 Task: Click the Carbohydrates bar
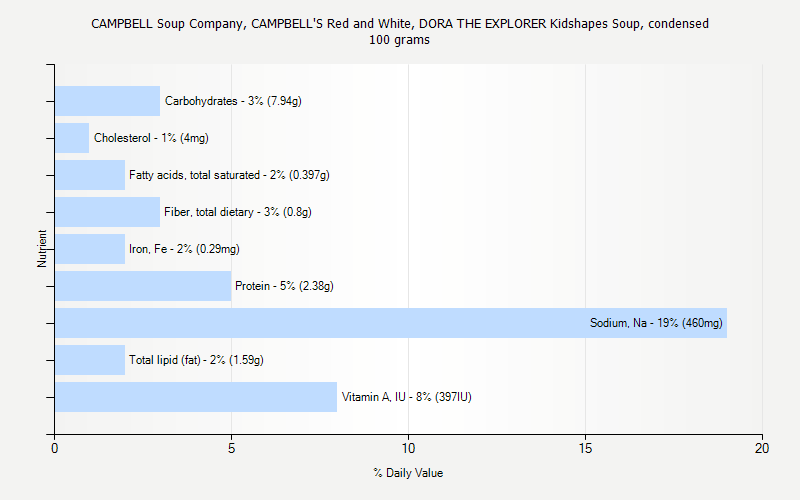pos(107,101)
